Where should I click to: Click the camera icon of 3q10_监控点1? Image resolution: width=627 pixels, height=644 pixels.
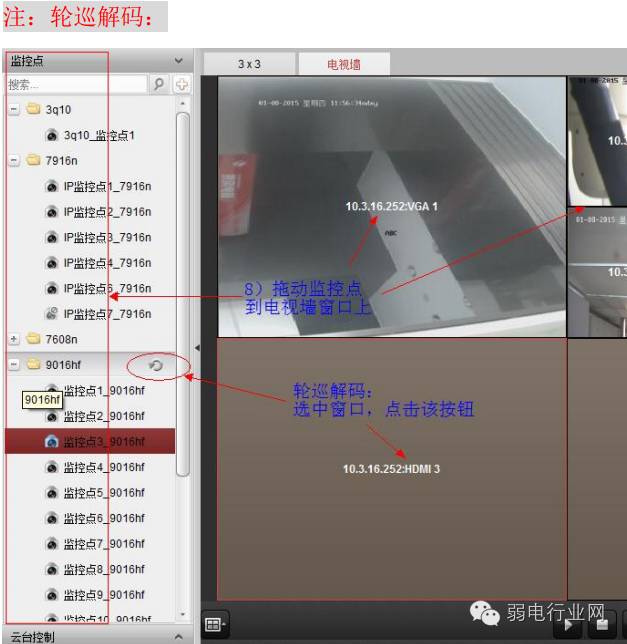[x=52, y=135]
